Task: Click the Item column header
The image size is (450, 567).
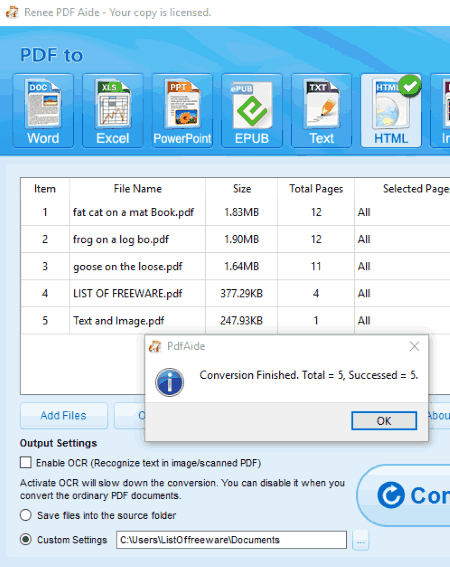Action: pyautogui.click(x=45, y=189)
